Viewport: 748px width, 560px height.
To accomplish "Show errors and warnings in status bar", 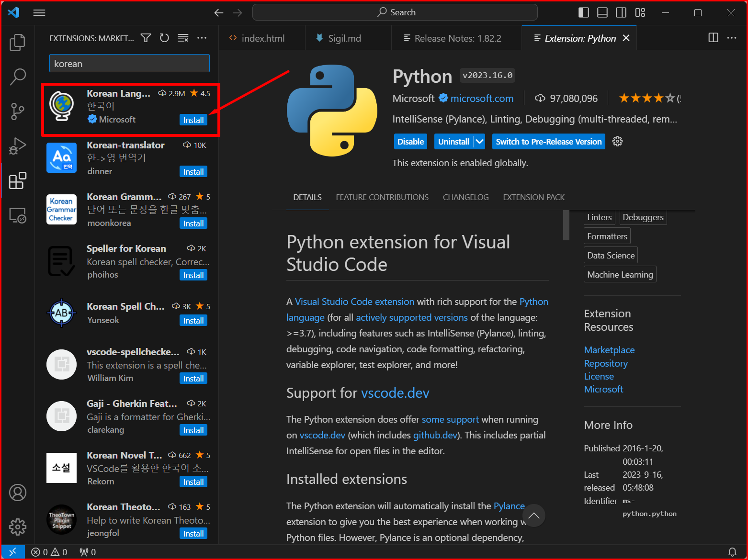I will pos(49,552).
